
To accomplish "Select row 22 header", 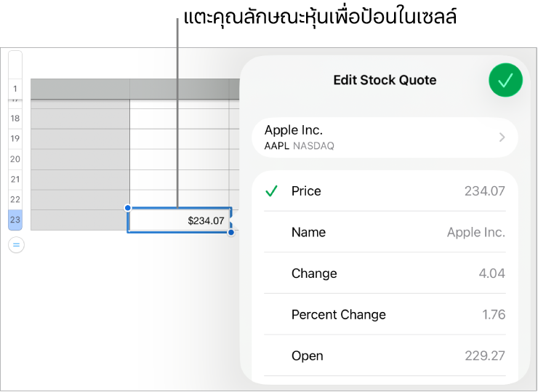I will pos(15,199).
